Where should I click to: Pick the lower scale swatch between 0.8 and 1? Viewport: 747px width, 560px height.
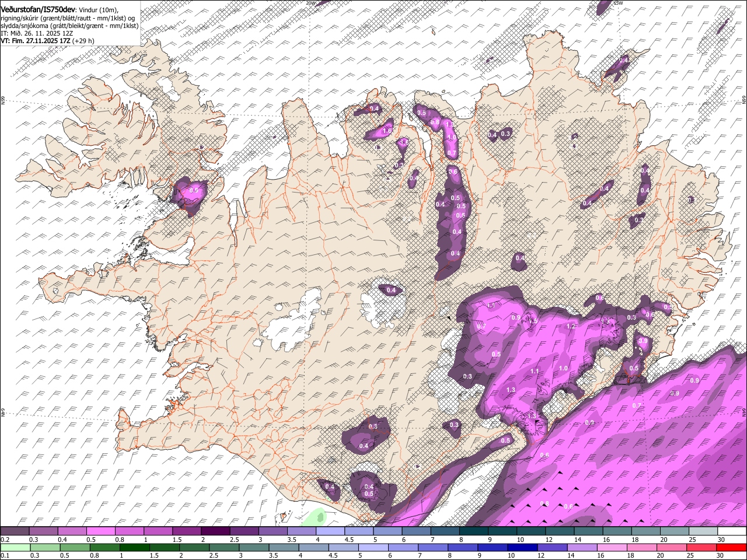tap(105, 547)
